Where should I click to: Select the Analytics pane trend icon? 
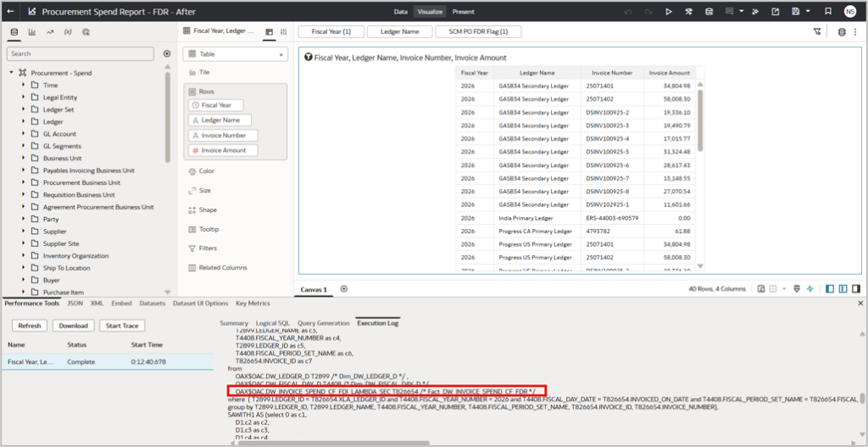(50, 32)
